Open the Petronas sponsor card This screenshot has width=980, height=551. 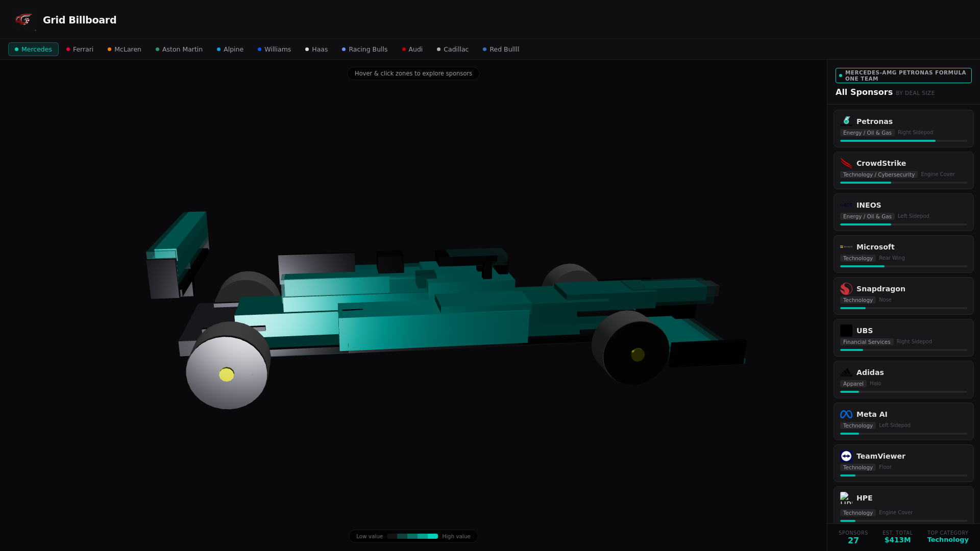coord(903,129)
